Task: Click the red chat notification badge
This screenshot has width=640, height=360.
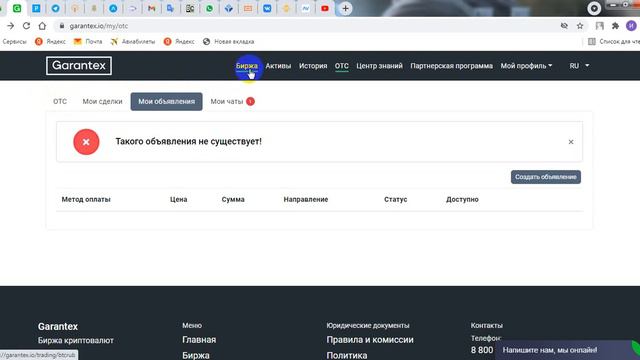Action: pyautogui.click(x=251, y=102)
